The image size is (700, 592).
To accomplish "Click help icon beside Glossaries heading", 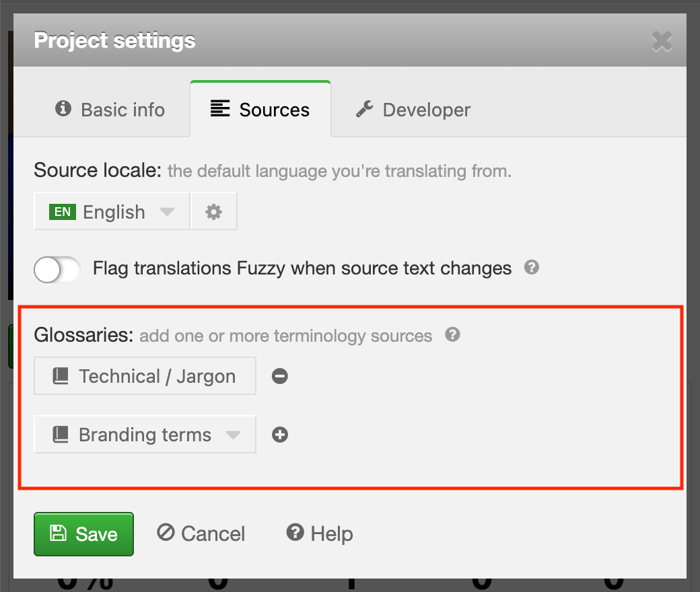I will [453, 334].
